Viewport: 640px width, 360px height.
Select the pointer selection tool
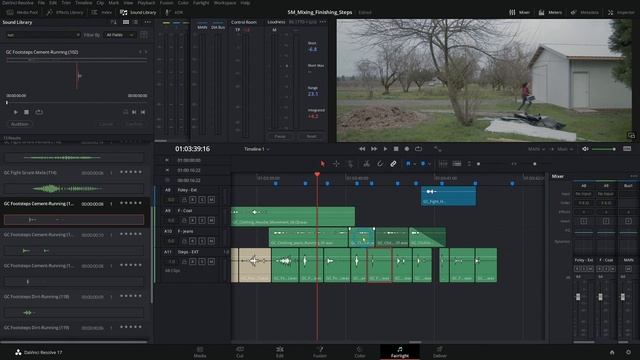tap(323, 164)
